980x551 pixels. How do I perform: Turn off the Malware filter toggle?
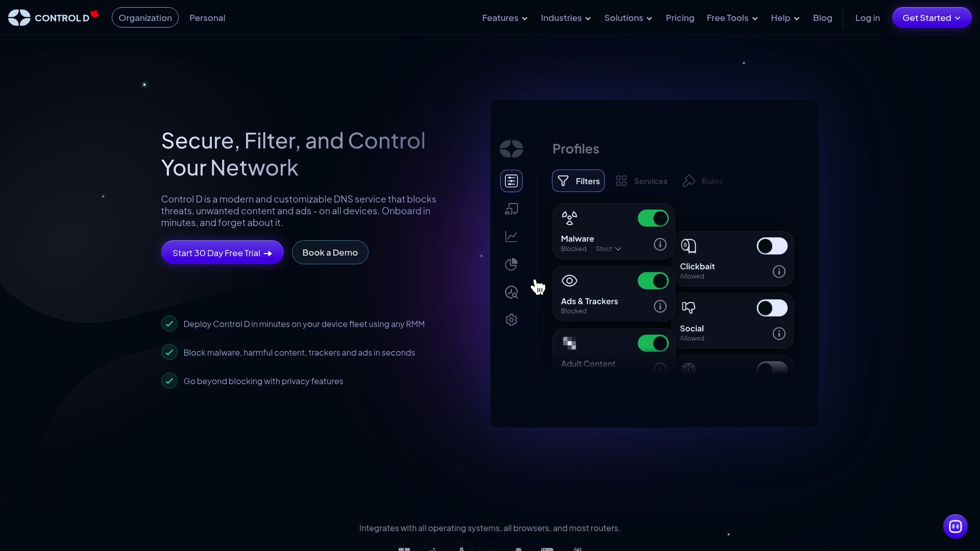pyautogui.click(x=653, y=218)
